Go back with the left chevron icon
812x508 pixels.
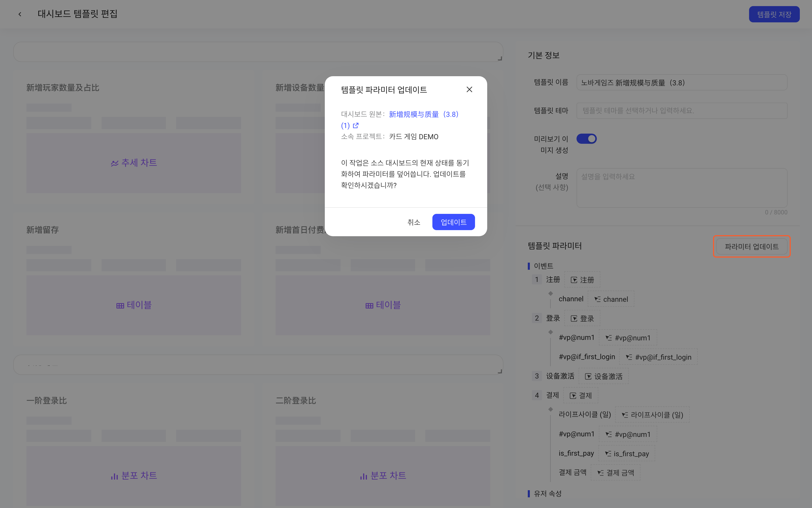point(20,14)
